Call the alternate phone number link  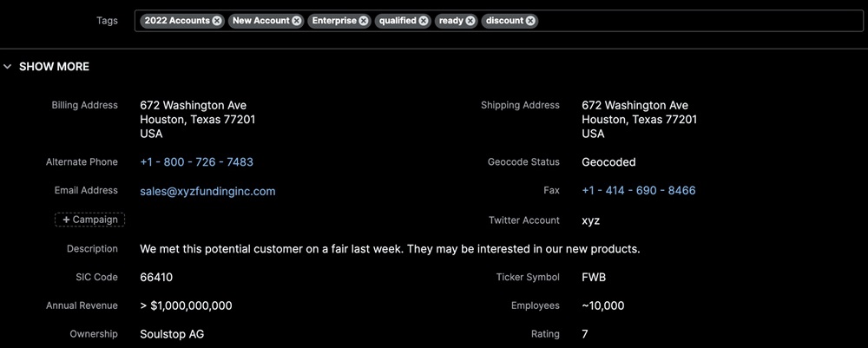(196, 162)
